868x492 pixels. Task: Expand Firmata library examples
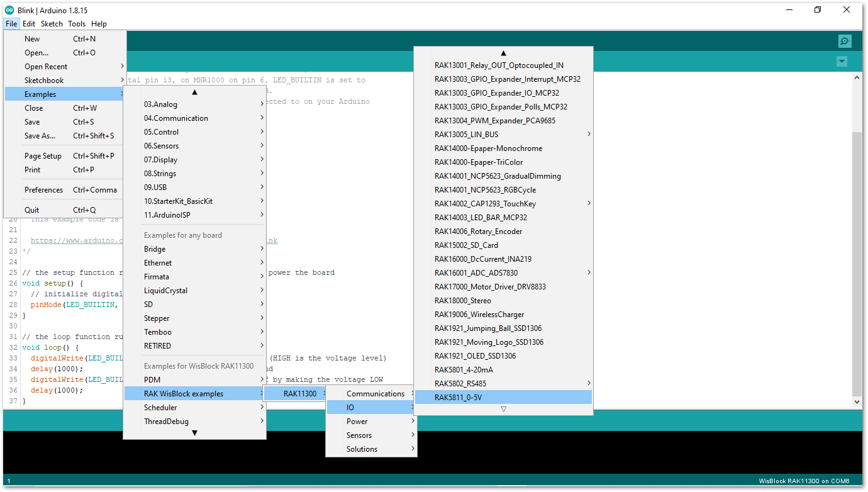click(x=195, y=277)
